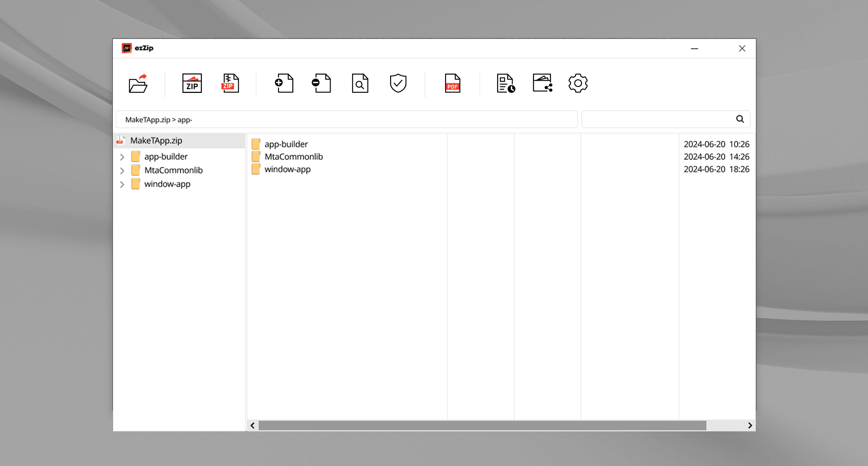Close the ezZip window
This screenshot has height=466, width=868.
(x=742, y=48)
